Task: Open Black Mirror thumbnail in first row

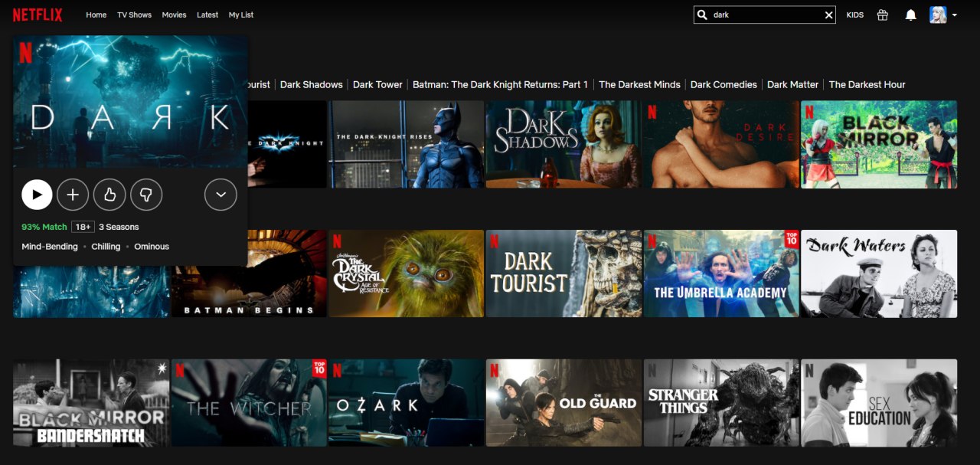Action: [879, 144]
